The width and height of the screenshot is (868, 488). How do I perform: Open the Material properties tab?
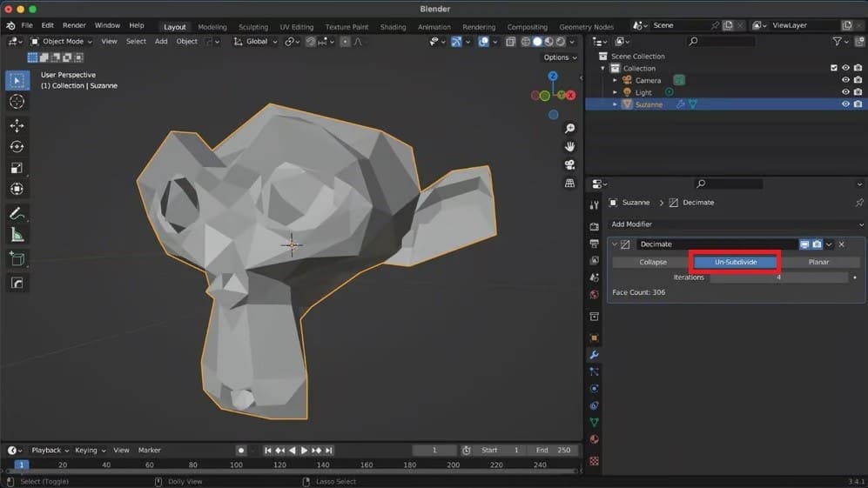pos(594,439)
